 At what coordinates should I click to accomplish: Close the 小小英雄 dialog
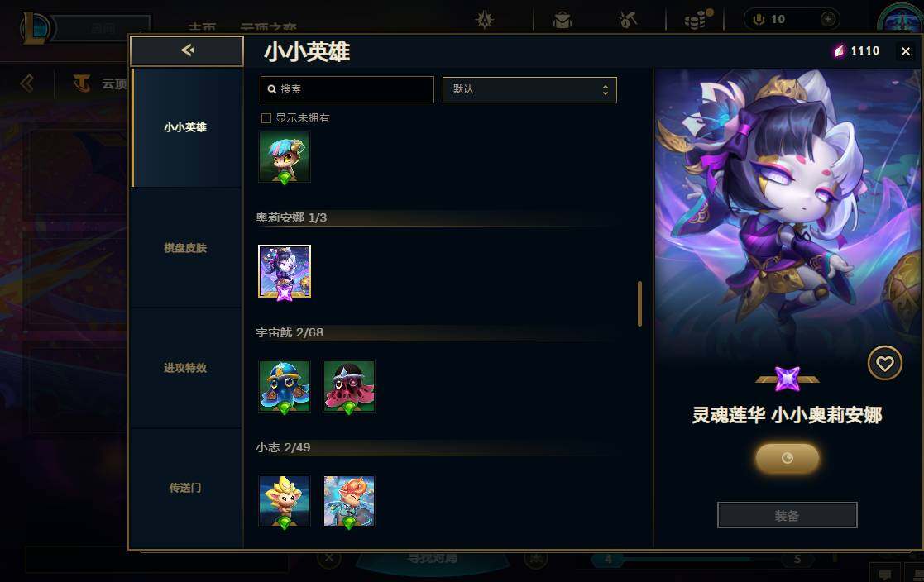pos(906,51)
